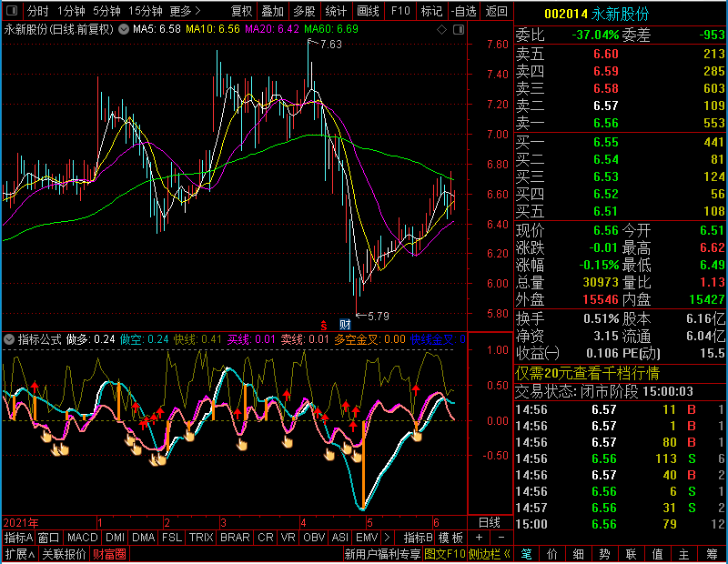Click the 返回 back button
The width and height of the screenshot is (728, 564).
[x=496, y=11]
